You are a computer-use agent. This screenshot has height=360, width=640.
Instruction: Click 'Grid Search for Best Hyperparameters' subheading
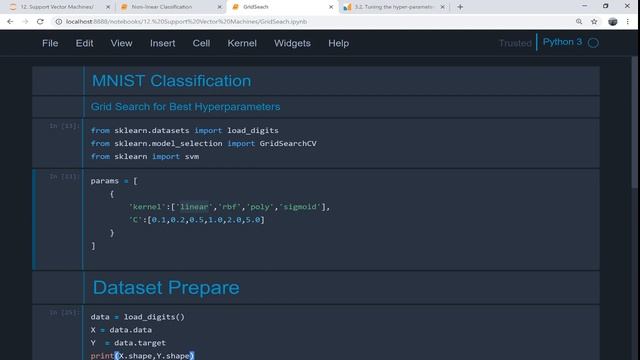coord(185,107)
